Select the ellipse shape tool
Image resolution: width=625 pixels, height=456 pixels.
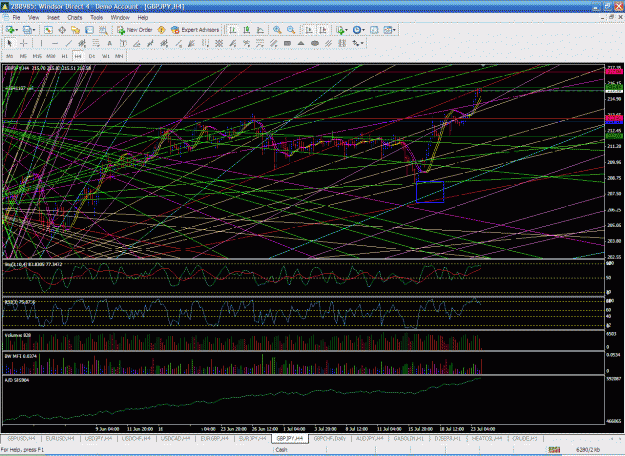(x=314, y=43)
